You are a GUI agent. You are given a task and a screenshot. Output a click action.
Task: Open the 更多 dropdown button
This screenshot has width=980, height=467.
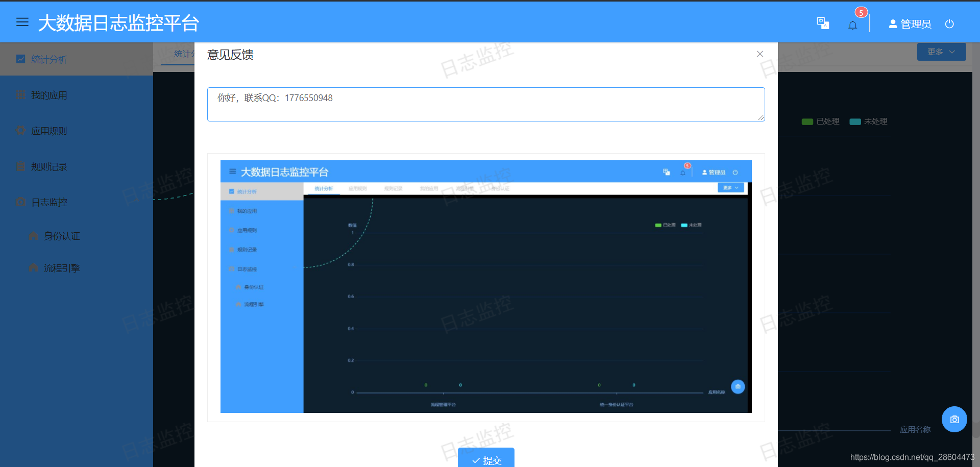[x=941, y=52]
